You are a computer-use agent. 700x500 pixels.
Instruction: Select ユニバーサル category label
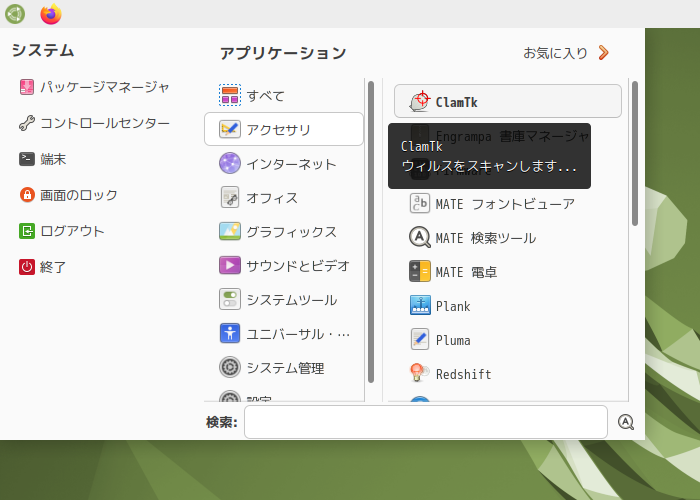point(298,334)
